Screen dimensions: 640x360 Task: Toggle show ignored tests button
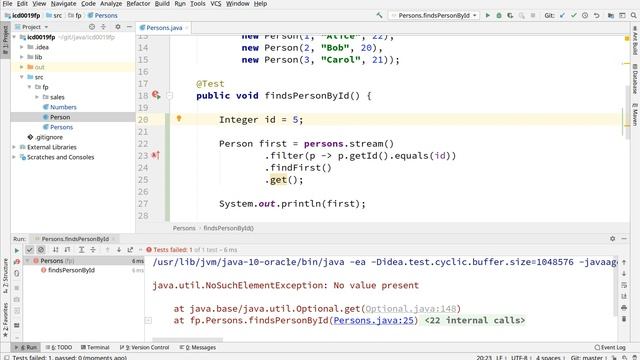coord(41,249)
